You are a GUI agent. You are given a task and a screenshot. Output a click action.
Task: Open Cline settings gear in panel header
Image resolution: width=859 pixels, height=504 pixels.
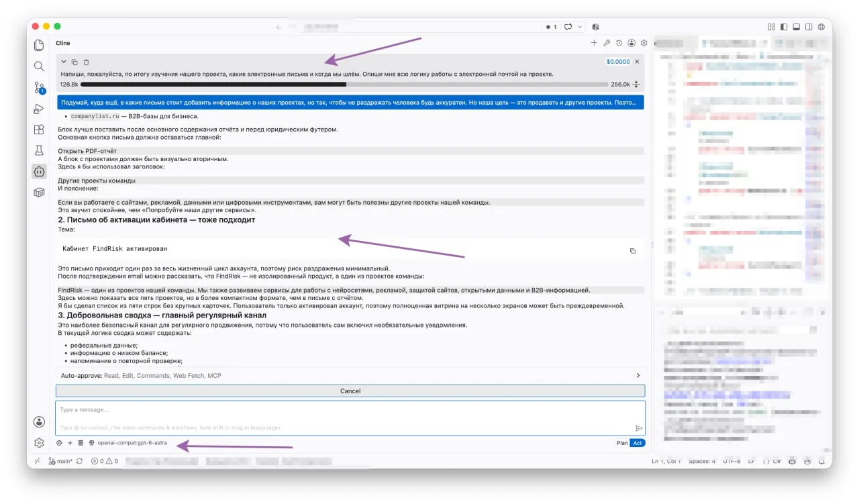click(x=644, y=43)
